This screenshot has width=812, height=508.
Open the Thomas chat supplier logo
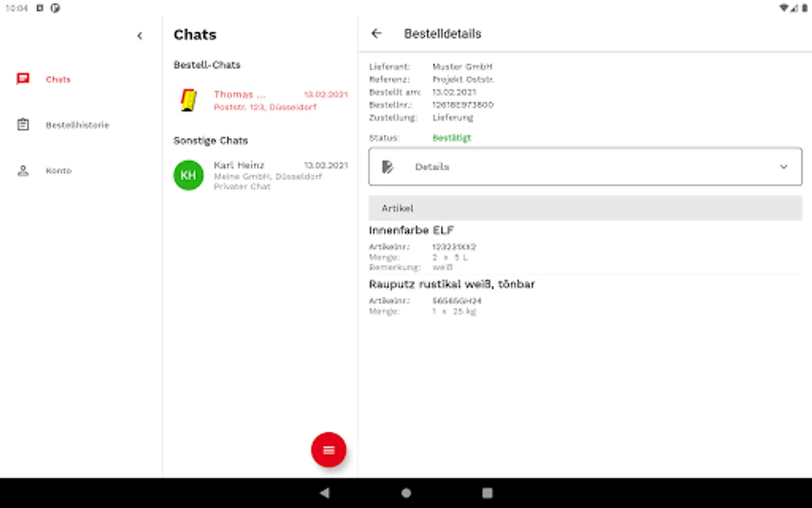coord(189,100)
